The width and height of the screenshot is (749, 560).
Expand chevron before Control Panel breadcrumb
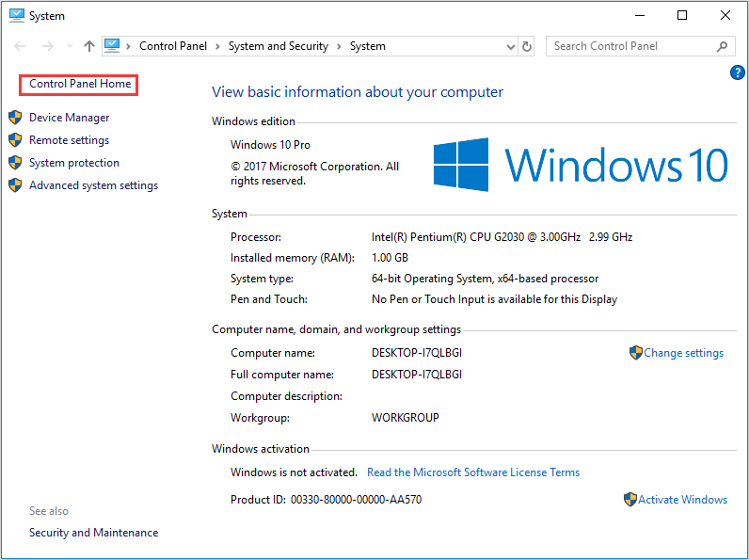pyautogui.click(x=129, y=46)
